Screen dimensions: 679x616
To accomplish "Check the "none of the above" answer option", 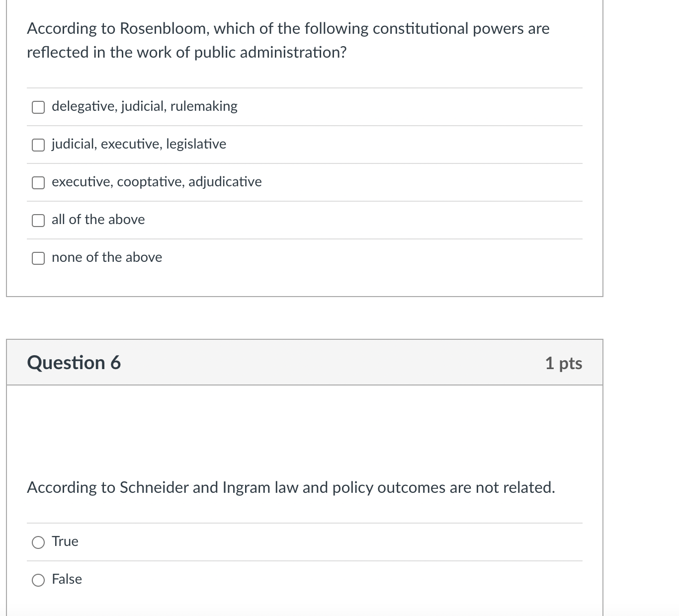I will click(x=38, y=258).
